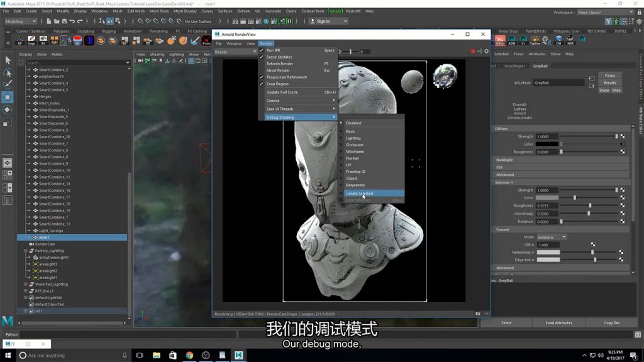Pick the Select tool arrow in the toolbox
Image resolution: width=644 pixels, height=362 pixels.
point(8,60)
